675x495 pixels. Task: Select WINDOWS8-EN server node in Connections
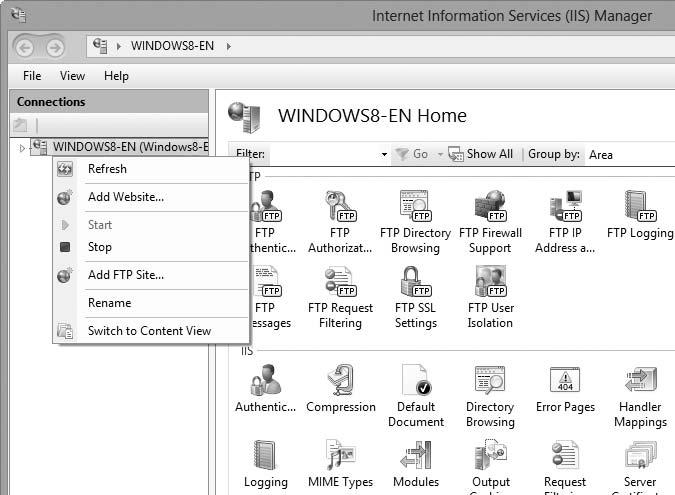[x=120, y=147]
